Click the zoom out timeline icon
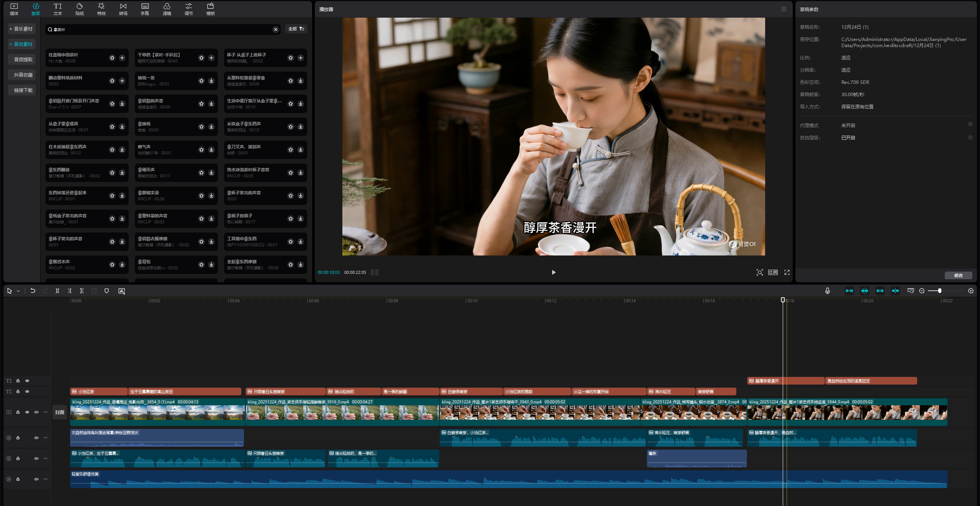This screenshot has height=506, width=980. tap(922, 291)
